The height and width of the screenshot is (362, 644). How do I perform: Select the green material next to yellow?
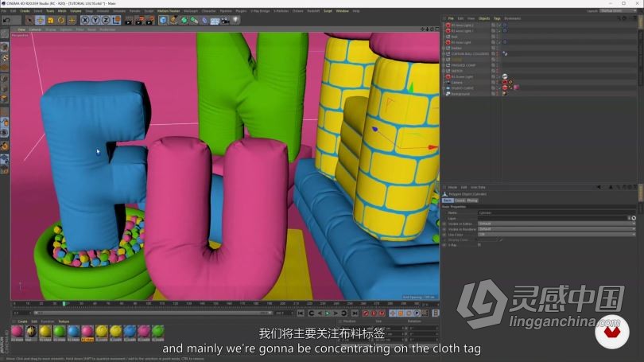[x=60, y=331]
